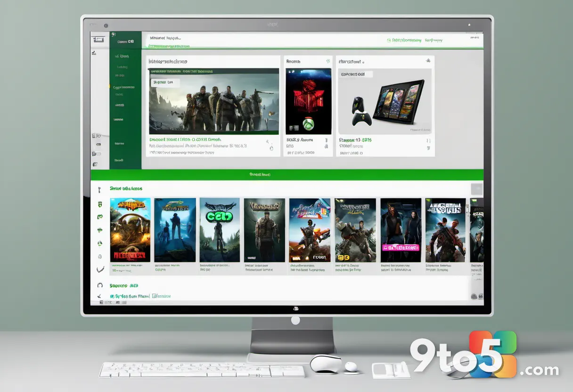The height and width of the screenshot is (392, 573).
Task: Open the red and black game cover card
Action: (x=309, y=101)
